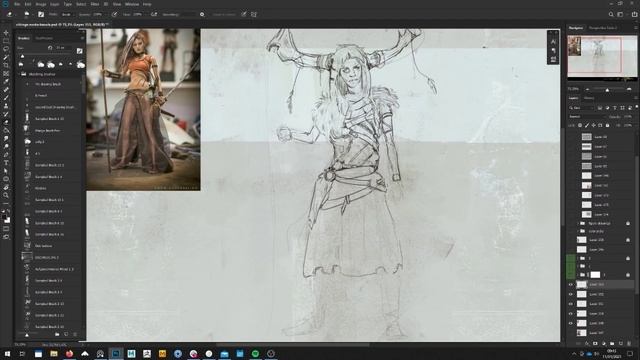Open layer filter kind dropdown
Screen dimensions: 640x360
[x=581, y=108]
